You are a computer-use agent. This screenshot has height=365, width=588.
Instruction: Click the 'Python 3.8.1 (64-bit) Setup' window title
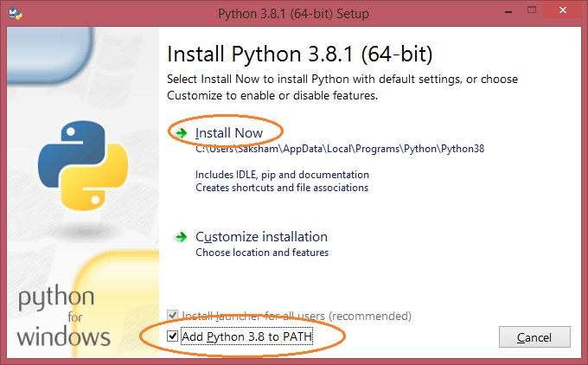[x=293, y=14]
